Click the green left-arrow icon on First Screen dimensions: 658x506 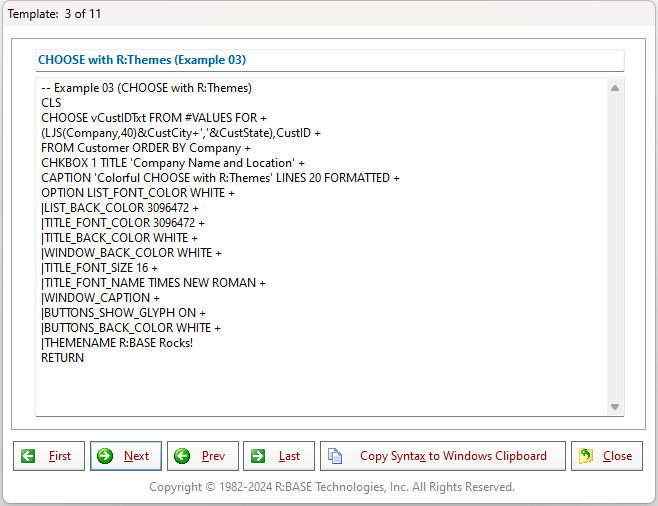pyautogui.click(x=28, y=456)
